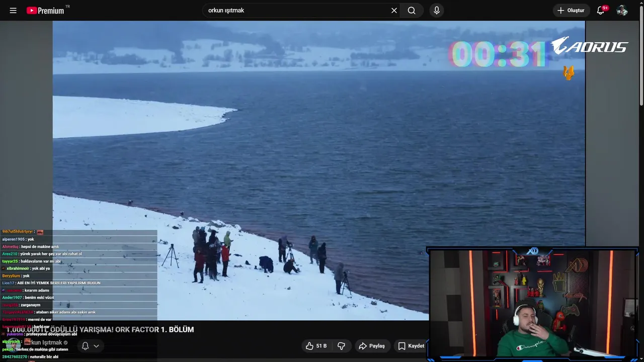Dislike the video with the thumbs-down

tap(341, 346)
